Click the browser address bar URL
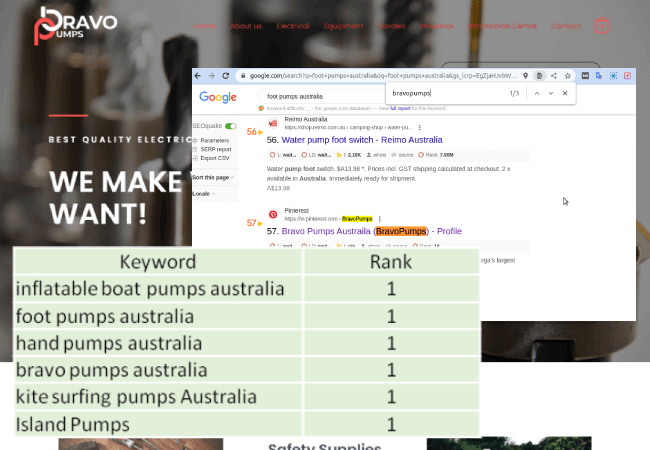Screen dimensions: 650x450 (383, 76)
